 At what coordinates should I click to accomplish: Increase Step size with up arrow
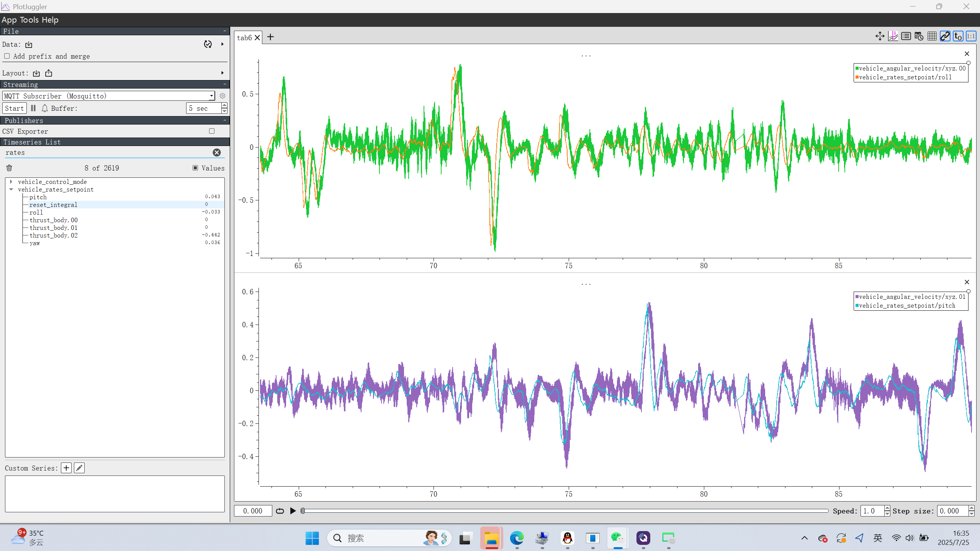coord(971,508)
